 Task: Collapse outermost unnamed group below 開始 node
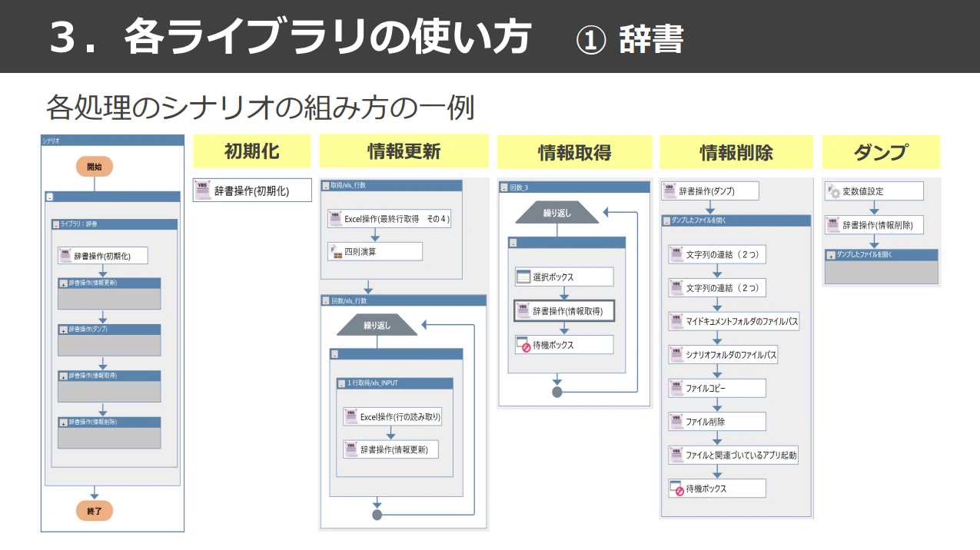click(x=49, y=197)
